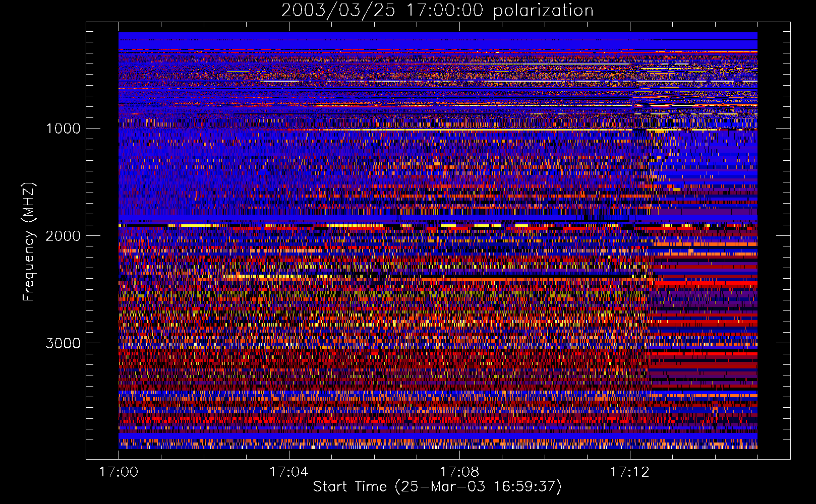The height and width of the screenshot is (504, 816).
Task: Click the 17:00 time tick label
Action: point(119,472)
